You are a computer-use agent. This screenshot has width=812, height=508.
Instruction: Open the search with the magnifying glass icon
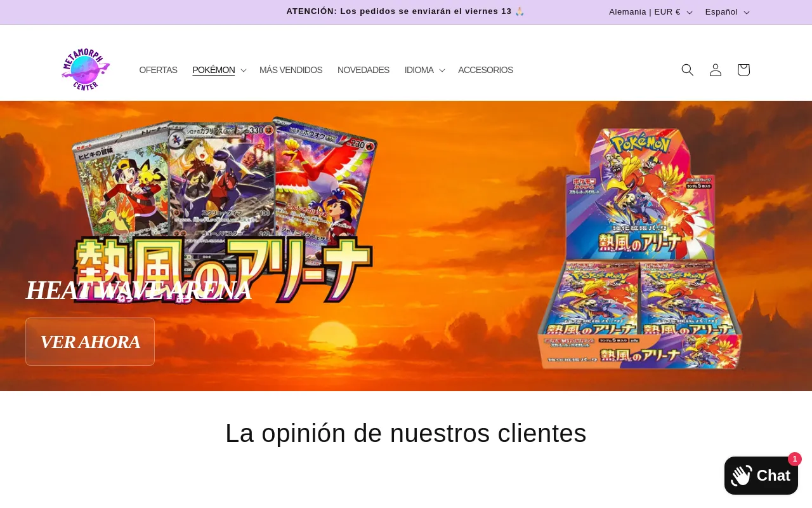[687, 70]
